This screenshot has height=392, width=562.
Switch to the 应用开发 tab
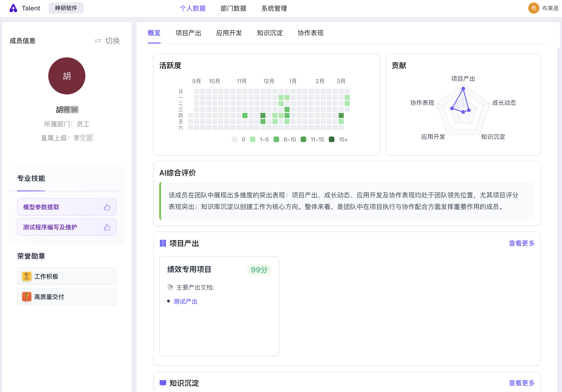coord(229,33)
